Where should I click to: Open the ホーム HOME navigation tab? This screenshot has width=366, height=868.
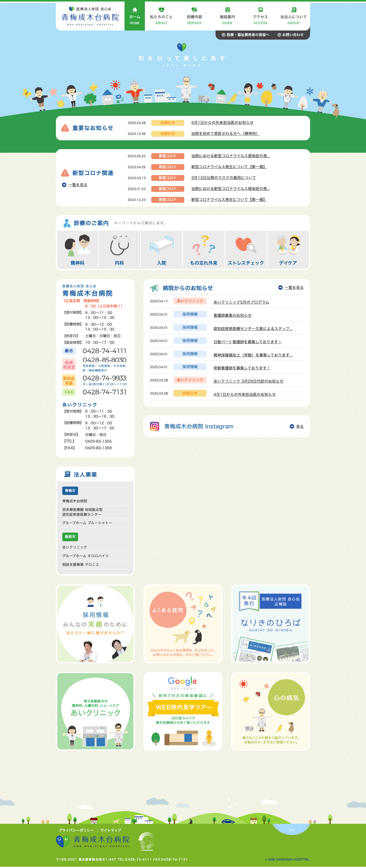(x=134, y=16)
